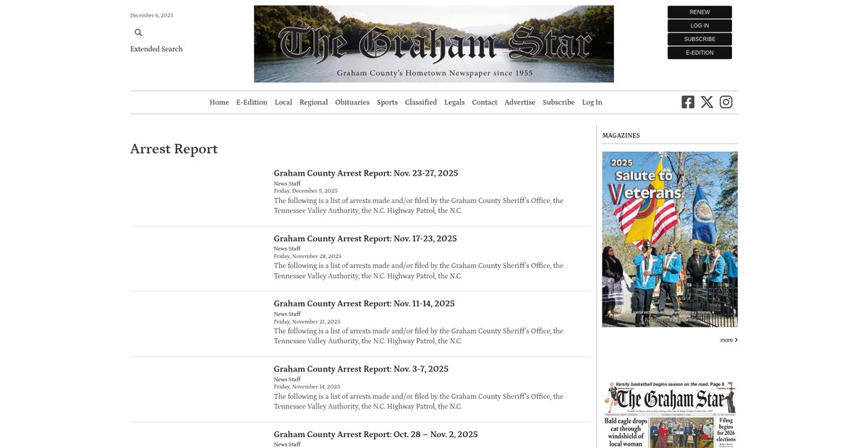Open Arrest Report: Nov. 11-14, 2025 article

[x=365, y=303]
